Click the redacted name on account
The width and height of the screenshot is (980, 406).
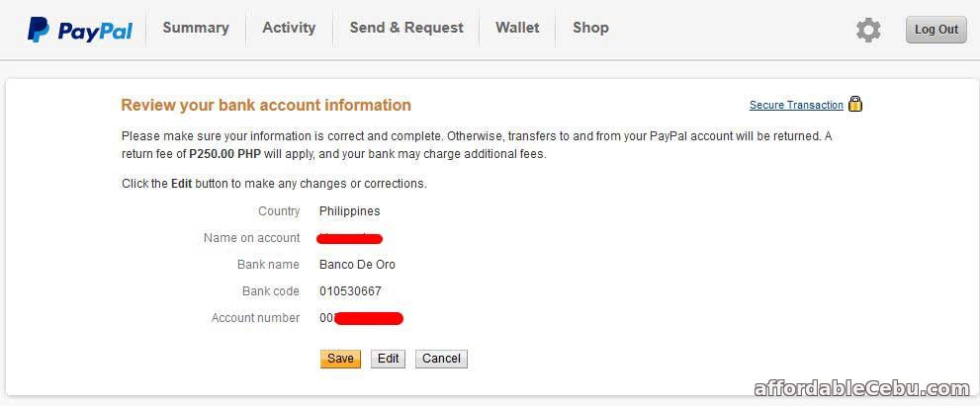350,238
